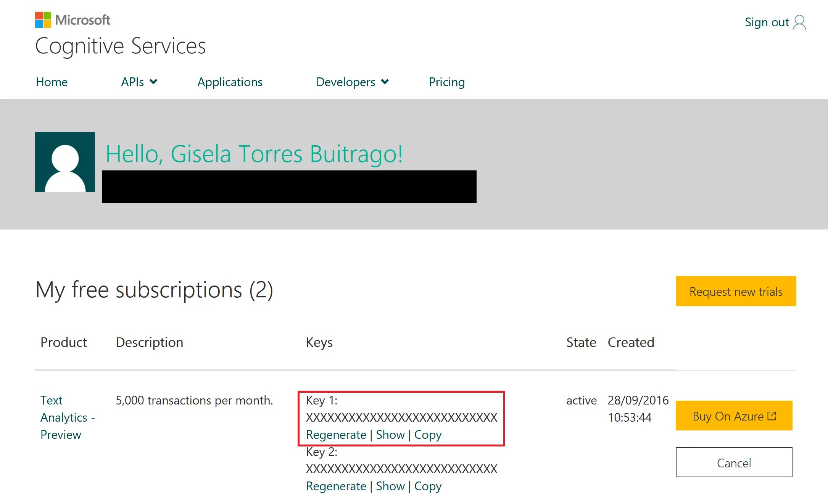Regenerate Key 1
This screenshot has height=504, width=828.
tap(336, 435)
